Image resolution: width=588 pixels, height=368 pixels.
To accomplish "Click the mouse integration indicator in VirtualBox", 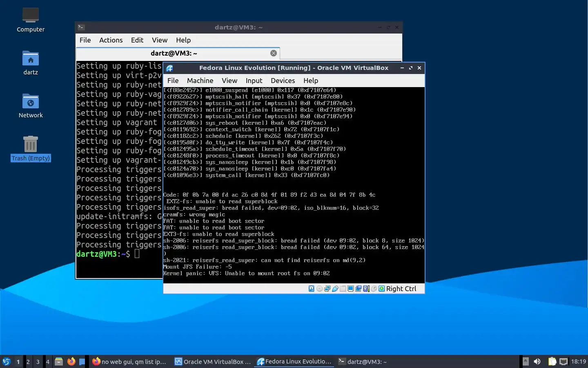I will click(374, 289).
